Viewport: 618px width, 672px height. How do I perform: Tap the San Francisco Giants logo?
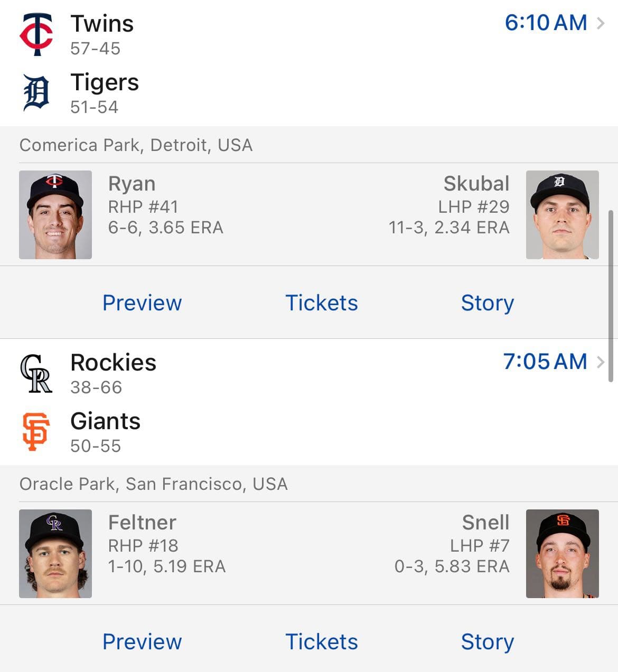click(x=36, y=432)
